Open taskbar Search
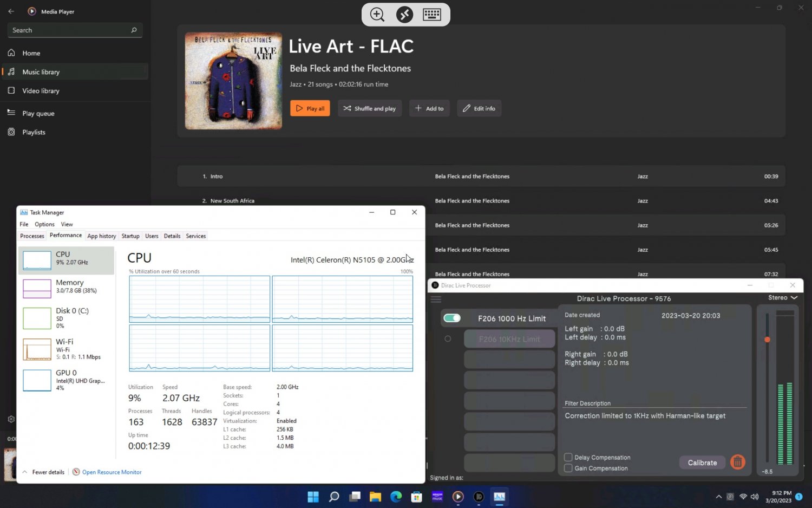This screenshot has height=508, width=812. [x=334, y=497]
